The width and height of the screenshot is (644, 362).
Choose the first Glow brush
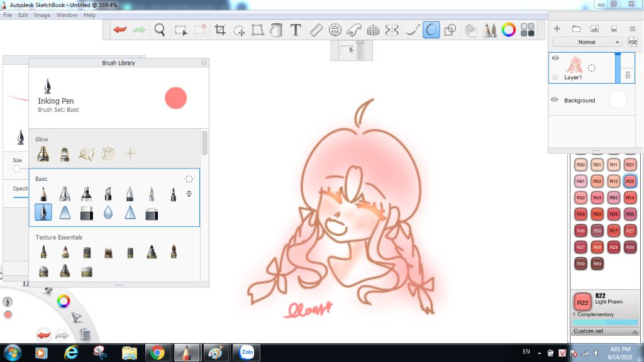tap(43, 154)
